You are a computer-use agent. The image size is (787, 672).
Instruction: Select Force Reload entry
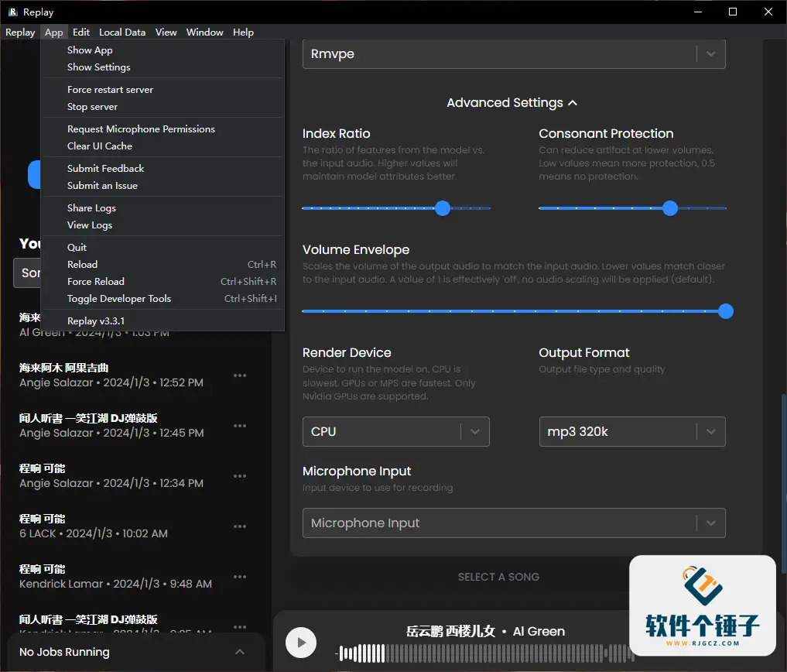click(x=163, y=281)
